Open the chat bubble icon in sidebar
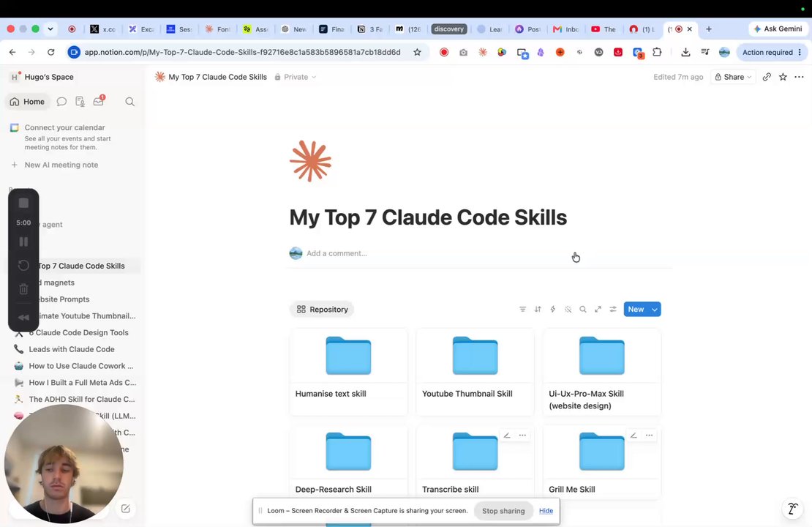This screenshot has height=527, width=812. tap(61, 102)
